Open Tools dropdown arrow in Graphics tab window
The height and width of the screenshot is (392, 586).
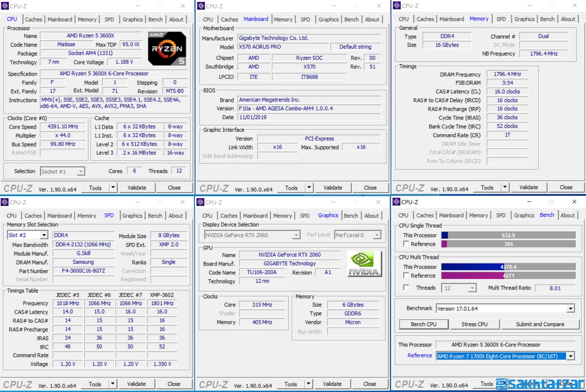[309, 384]
